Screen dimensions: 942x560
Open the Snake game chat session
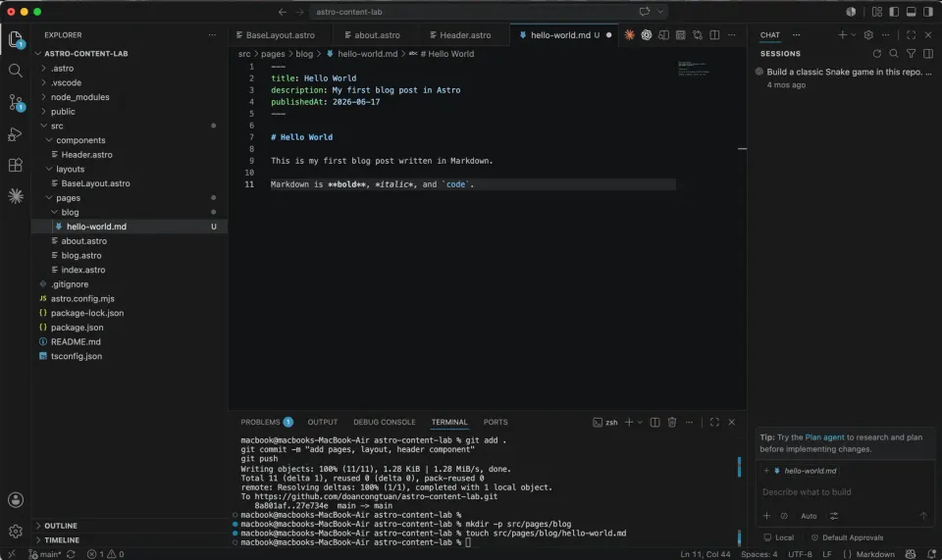coord(844,77)
